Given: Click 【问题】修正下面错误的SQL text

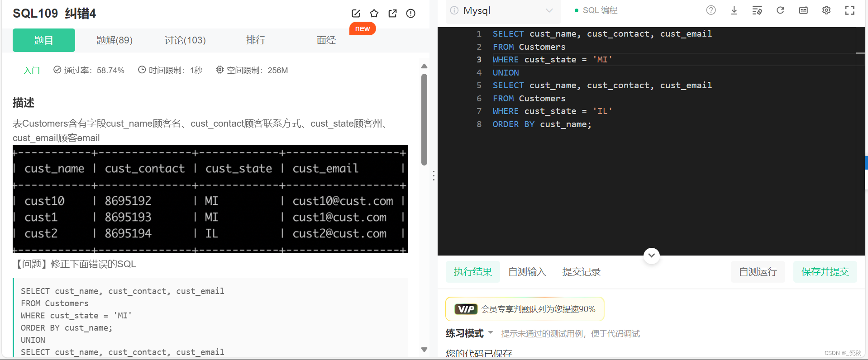Looking at the screenshot, I should pyautogui.click(x=74, y=264).
